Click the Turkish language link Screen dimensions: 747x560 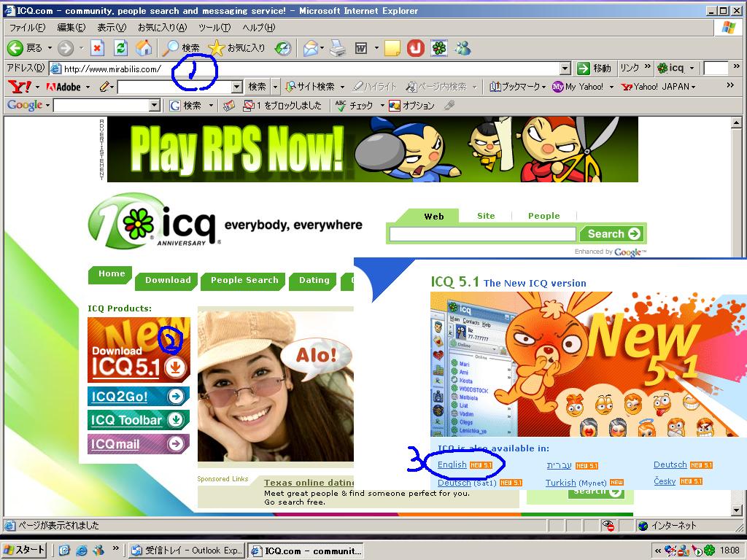point(561,483)
